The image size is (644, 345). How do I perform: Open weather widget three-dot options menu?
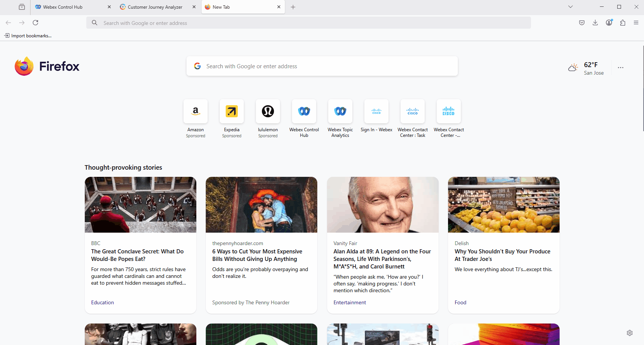coord(621,67)
